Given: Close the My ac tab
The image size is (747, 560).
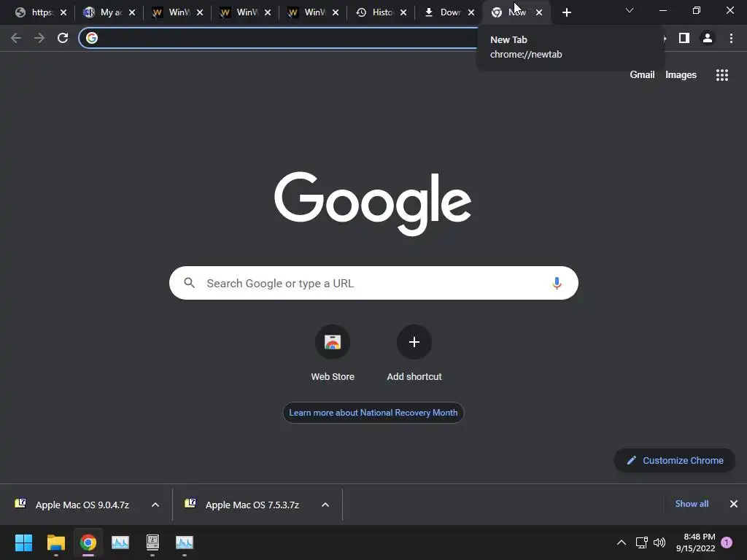Looking at the screenshot, I should [132, 12].
